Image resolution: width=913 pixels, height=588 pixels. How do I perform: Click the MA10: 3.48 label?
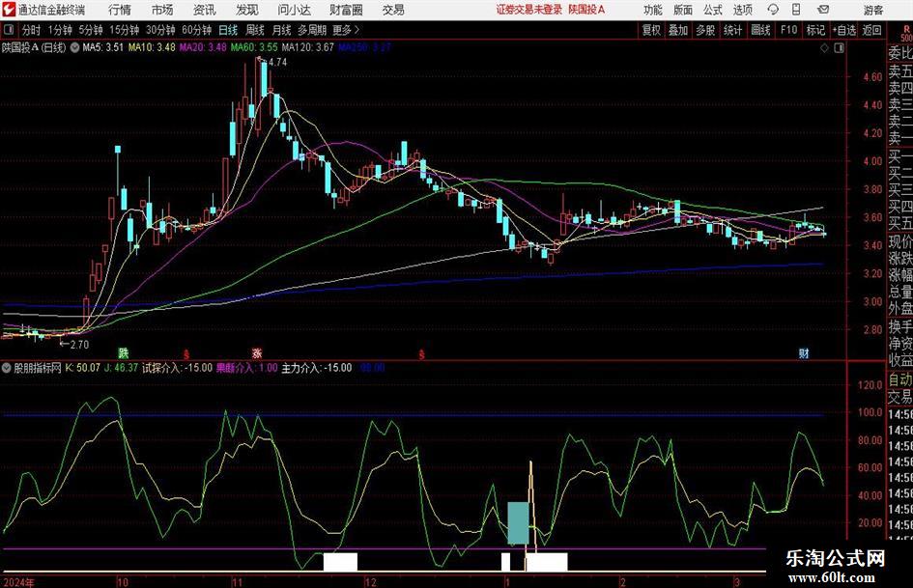(x=152, y=47)
